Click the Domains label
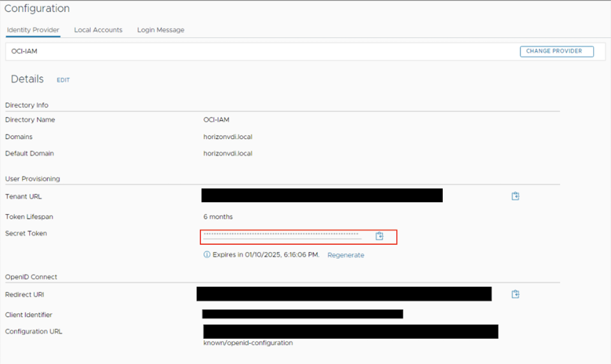 pos(19,137)
